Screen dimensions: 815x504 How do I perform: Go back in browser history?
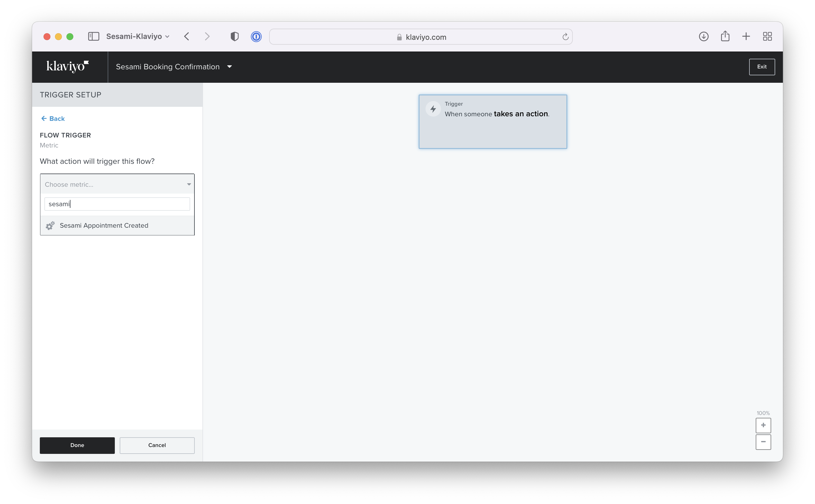[187, 36]
